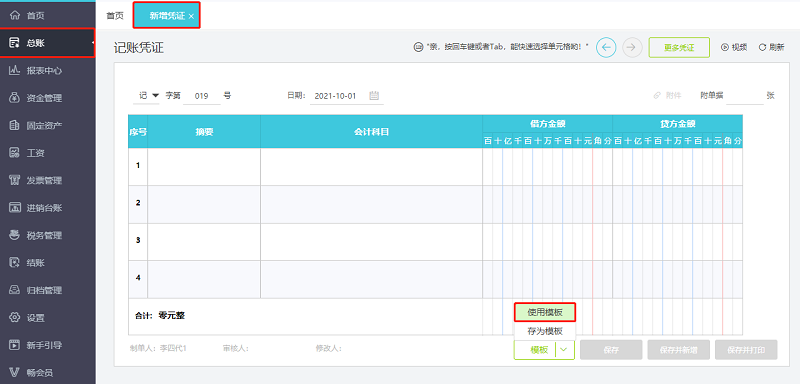Screen dimensions: 800x384
Task: Click the smiley tip icon
Action: 418,47
